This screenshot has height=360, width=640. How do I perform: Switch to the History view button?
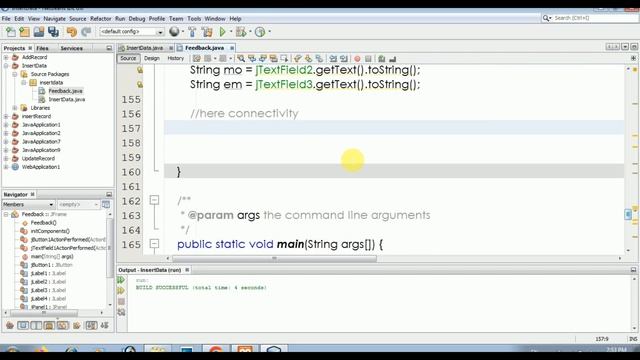(176, 58)
